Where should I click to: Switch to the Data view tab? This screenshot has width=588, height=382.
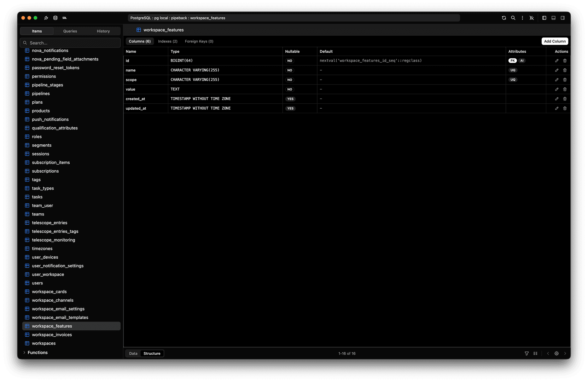coord(133,353)
